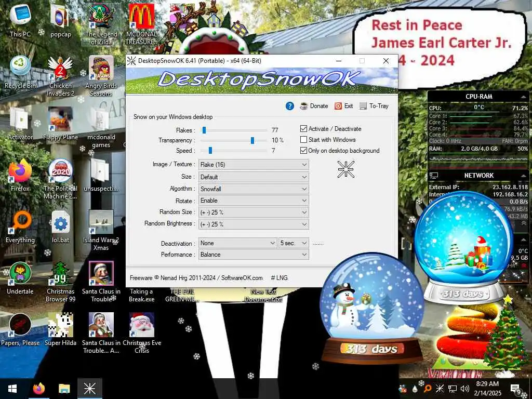This screenshot has height=399, width=532.
Task: Click the SoftwareOK.com freeware copyright text
Action: tap(196, 277)
